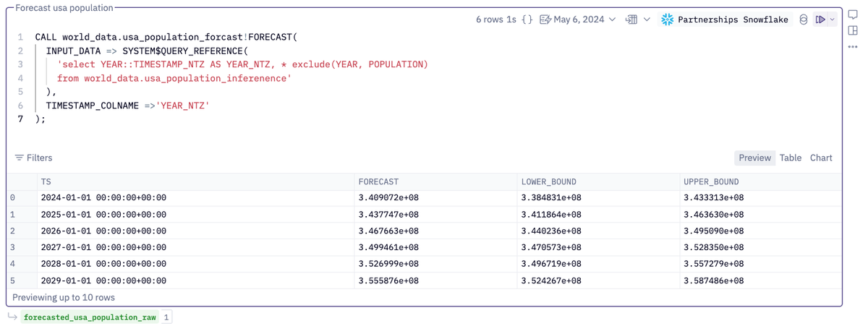Click SQL line 1 CALL statement
Viewport: 868px width, 326px height.
(x=166, y=37)
